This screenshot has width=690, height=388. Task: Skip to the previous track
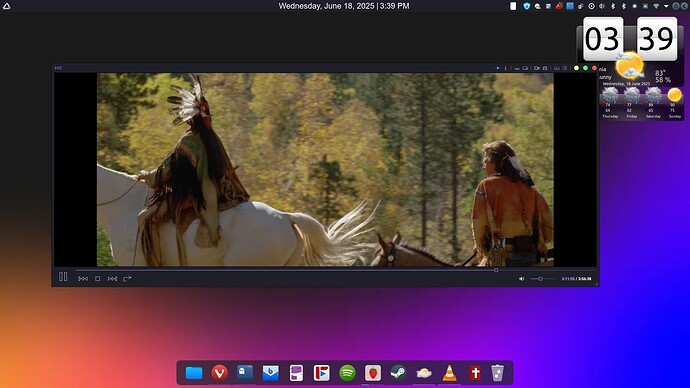click(x=83, y=278)
